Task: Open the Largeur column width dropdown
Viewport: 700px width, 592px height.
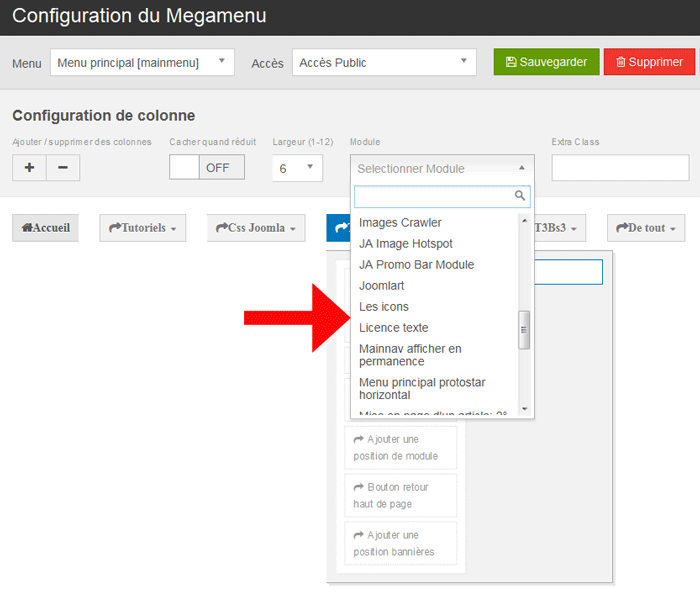Action: pyautogui.click(x=297, y=168)
